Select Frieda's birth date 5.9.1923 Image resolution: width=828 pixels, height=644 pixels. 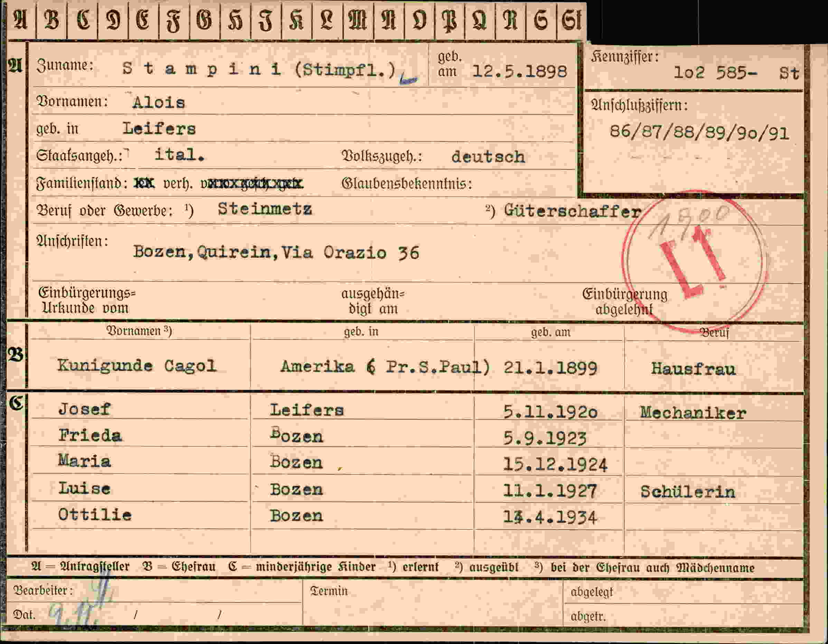(x=544, y=438)
